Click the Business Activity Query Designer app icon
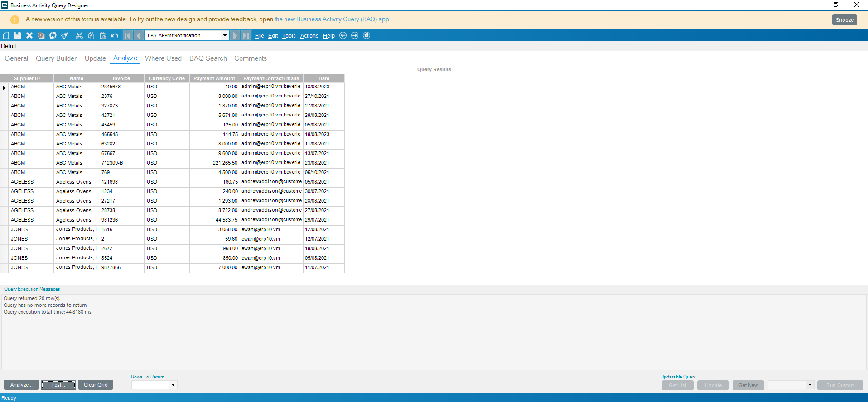Image resolution: width=868 pixels, height=402 pixels. [5, 5]
